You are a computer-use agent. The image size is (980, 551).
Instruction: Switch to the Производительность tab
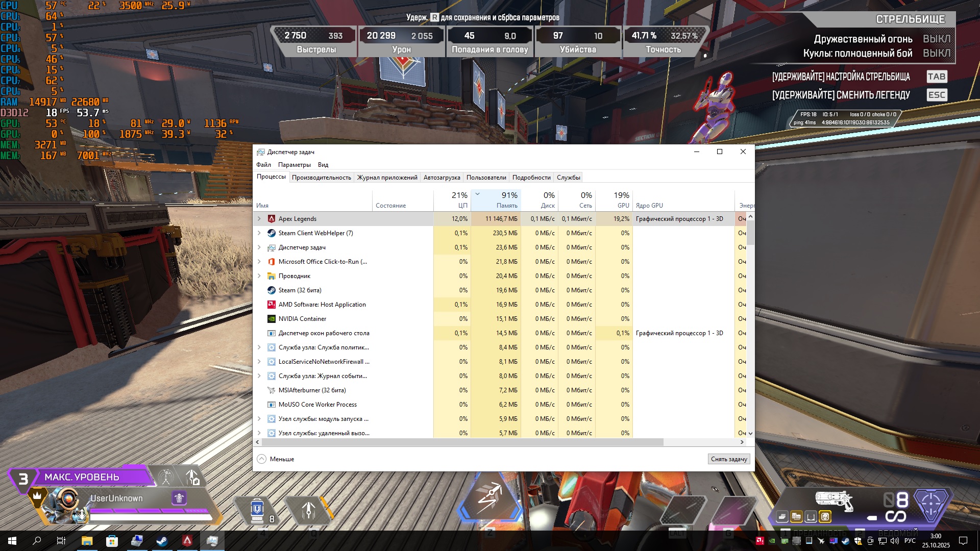(x=321, y=178)
